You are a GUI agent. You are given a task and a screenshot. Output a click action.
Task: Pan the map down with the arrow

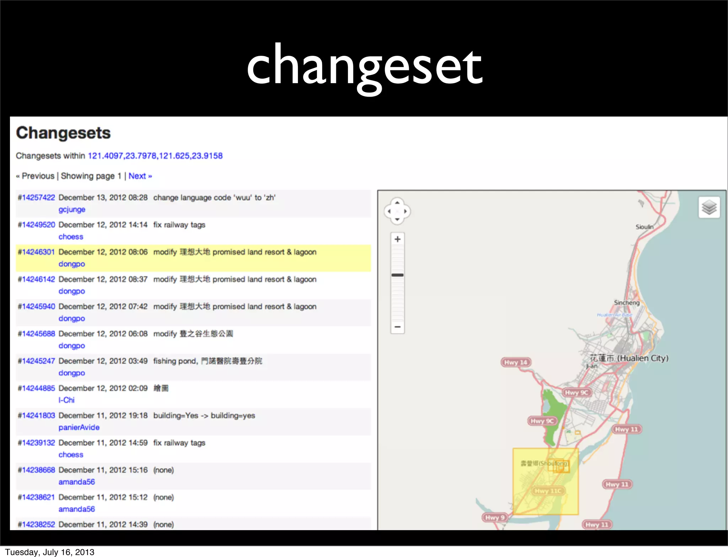click(397, 220)
